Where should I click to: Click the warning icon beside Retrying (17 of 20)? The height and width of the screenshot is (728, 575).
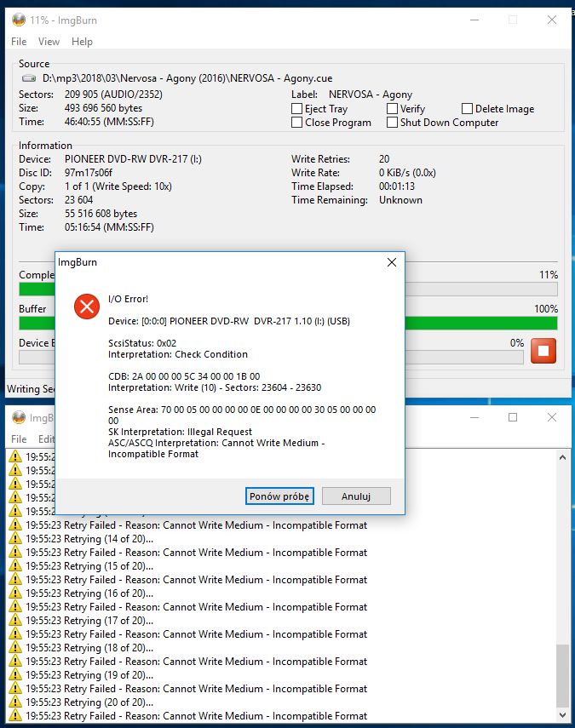15,620
